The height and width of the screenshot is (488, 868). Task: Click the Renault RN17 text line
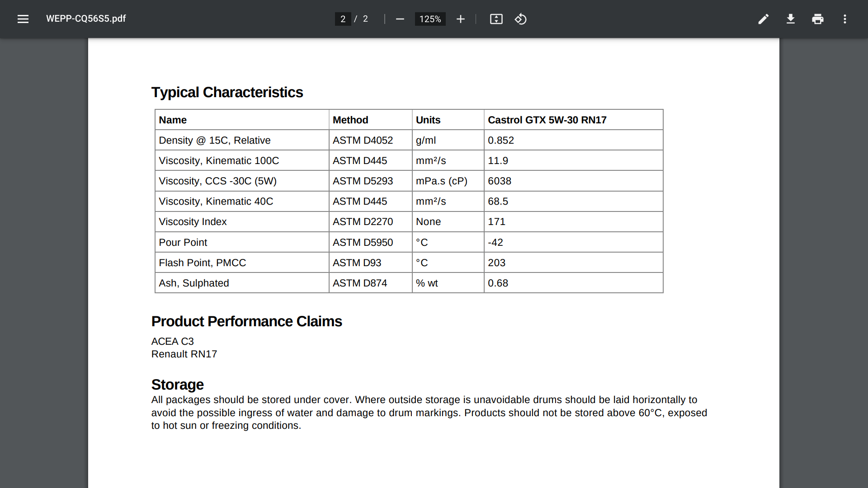184,354
